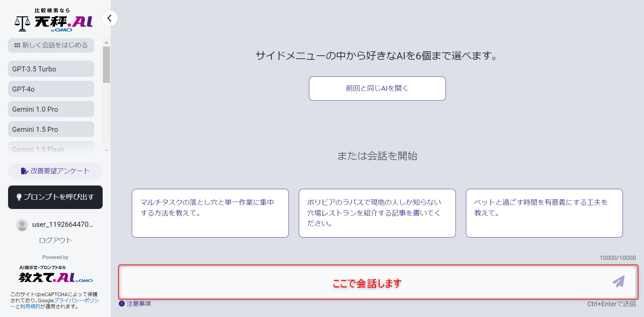
Task: Choose the ペットと過ごす時間 suggestion card
Action: tap(544, 213)
